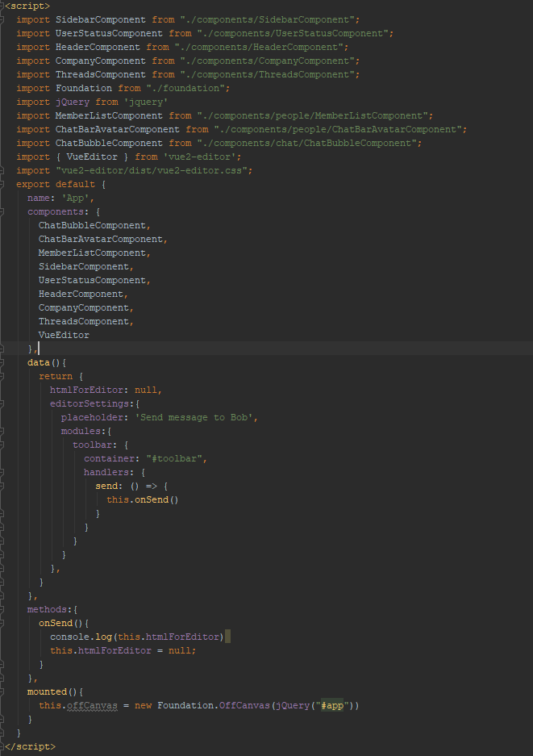
Task: Click SidebarComponent in the components list
Action: [84, 266]
